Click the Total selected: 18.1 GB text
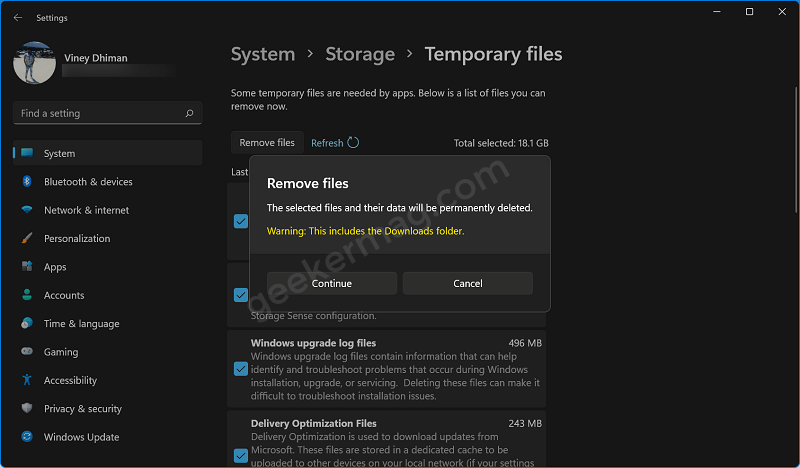Screen dimensions: 800x468 click(501, 143)
